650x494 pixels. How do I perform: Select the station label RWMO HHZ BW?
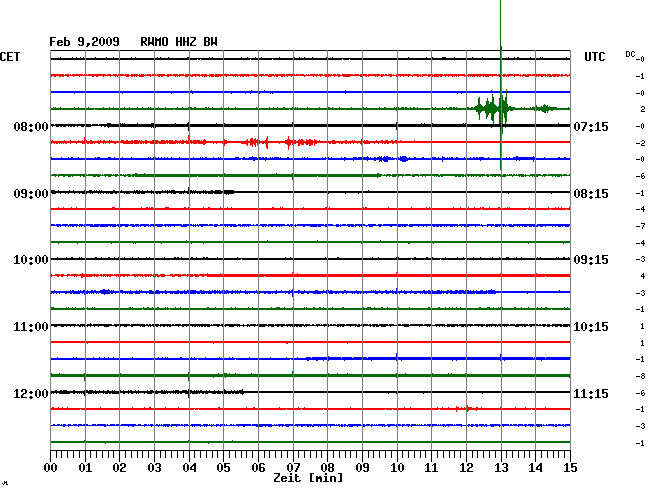[x=179, y=42]
